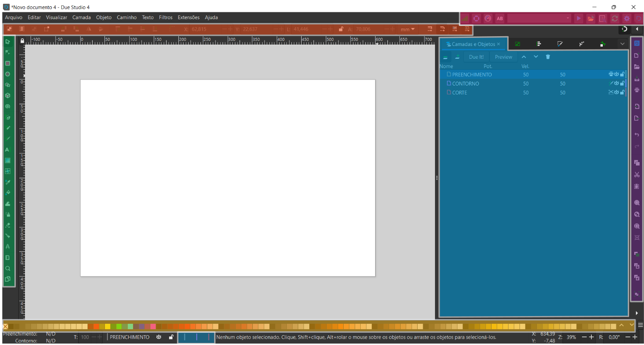Viewport: 644px width, 345px height.
Task: Toggle ruler guide lock at canvas corner
Action: [22, 40]
